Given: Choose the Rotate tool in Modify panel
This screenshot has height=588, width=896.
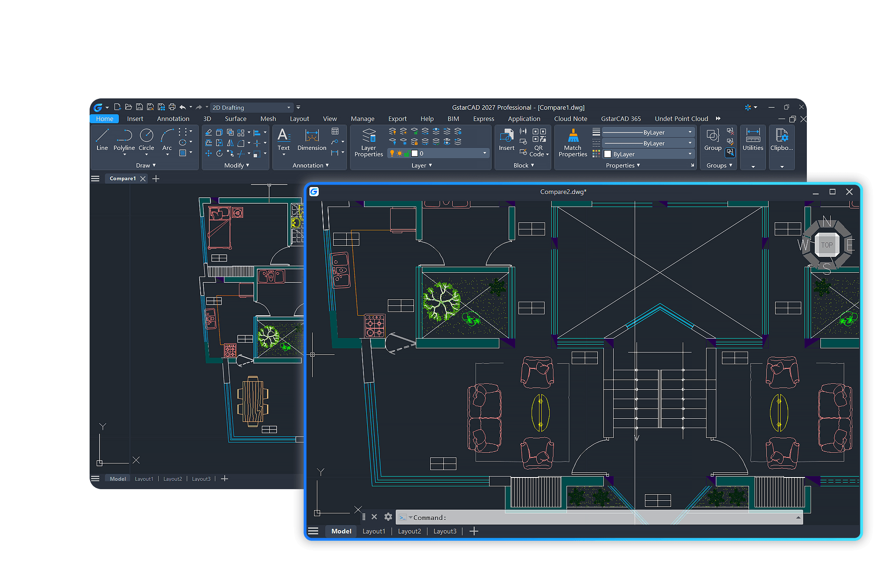Looking at the screenshot, I should coord(219,153).
